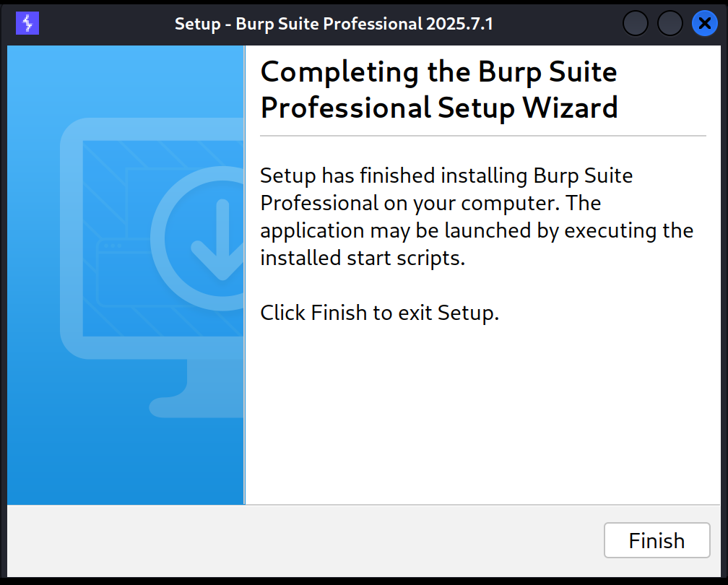
Task: Click the "Completing the Burp Suite" heading line
Action: tap(438, 72)
